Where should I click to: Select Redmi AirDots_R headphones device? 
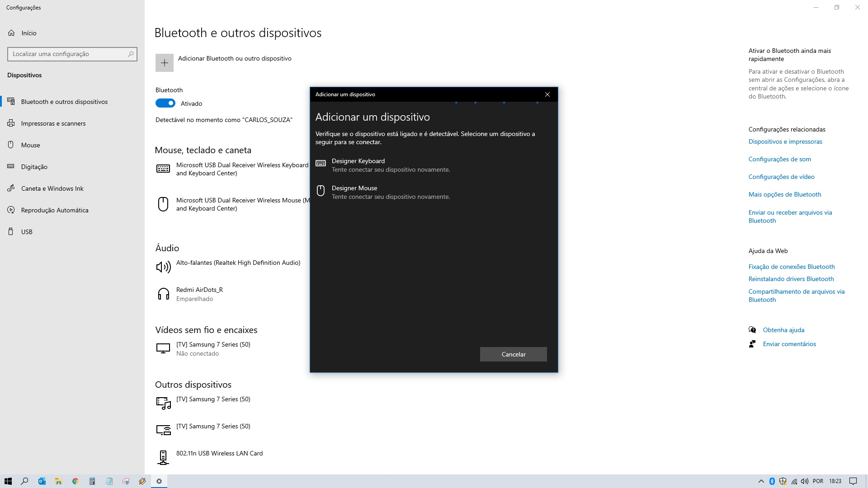click(x=199, y=294)
